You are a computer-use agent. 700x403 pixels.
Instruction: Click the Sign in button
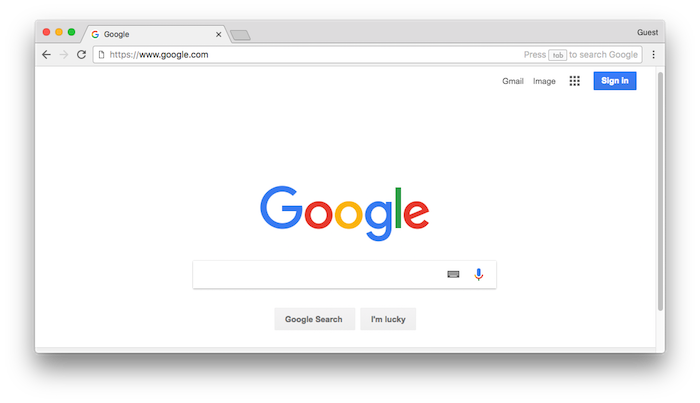[x=615, y=81]
